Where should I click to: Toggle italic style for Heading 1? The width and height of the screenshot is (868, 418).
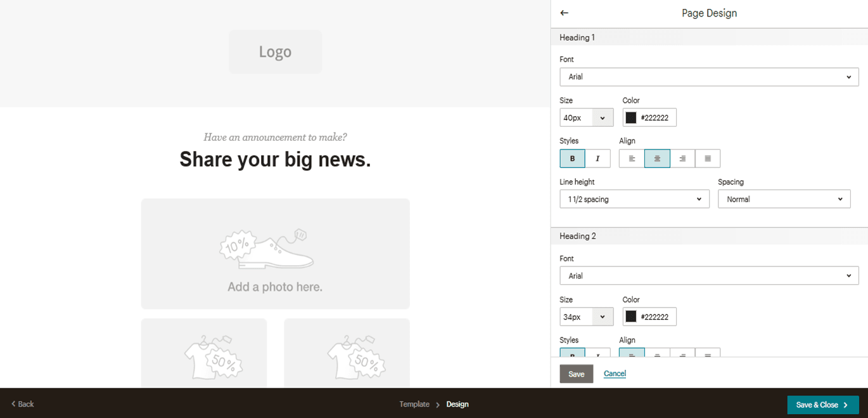[x=597, y=159]
